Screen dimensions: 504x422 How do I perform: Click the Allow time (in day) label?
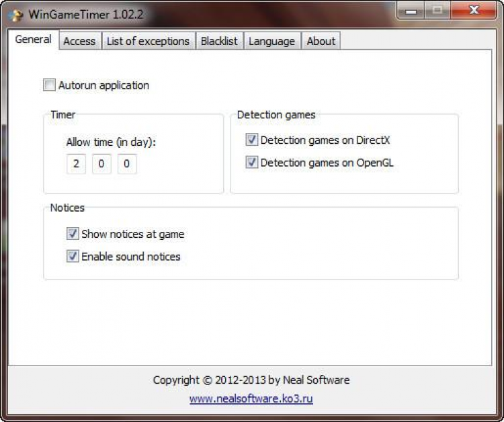coord(111,142)
